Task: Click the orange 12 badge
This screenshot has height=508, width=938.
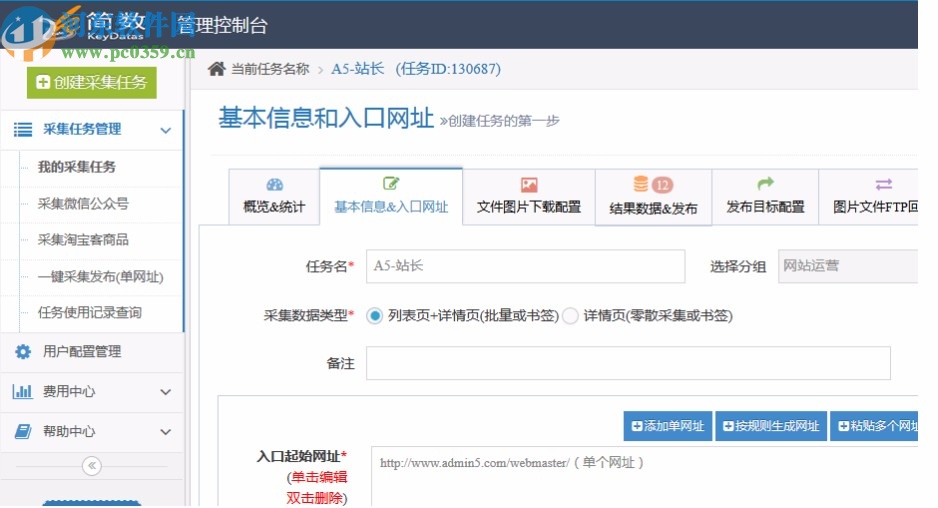Action: tap(662, 185)
